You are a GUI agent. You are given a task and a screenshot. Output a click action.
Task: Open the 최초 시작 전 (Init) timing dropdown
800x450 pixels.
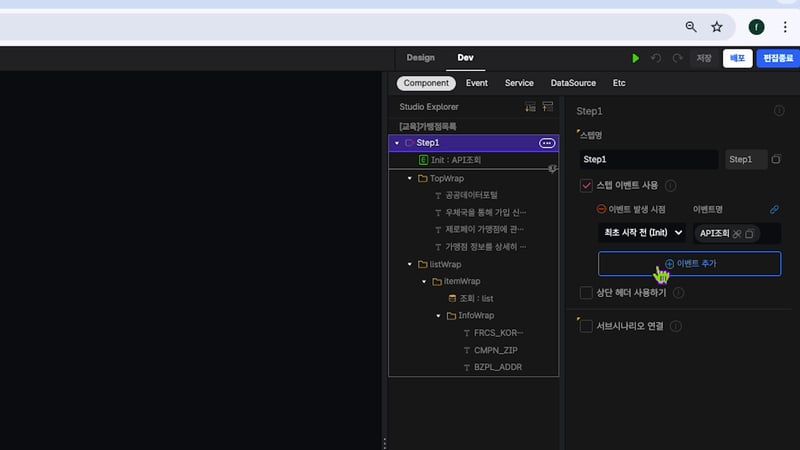642,233
